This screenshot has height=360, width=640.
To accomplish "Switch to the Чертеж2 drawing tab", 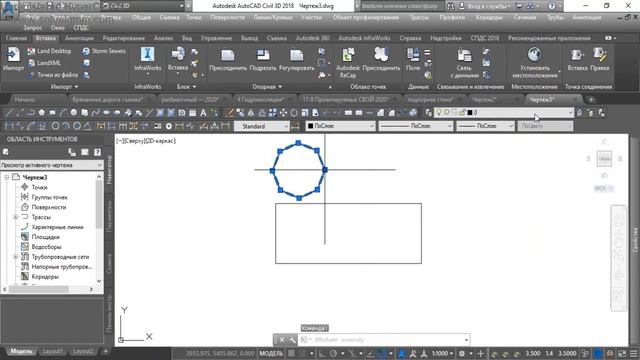I will point(484,100).
